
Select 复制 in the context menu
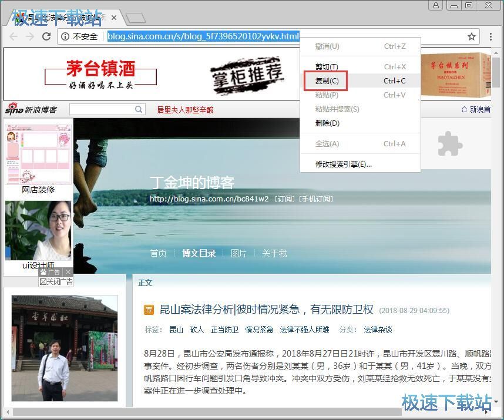pos(327,80)
